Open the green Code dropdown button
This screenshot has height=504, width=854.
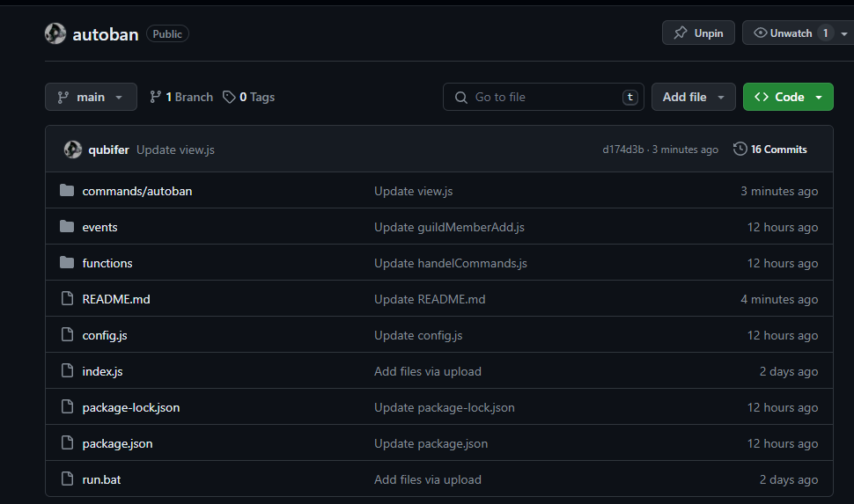pyautogui.click(x=788, y=97)
